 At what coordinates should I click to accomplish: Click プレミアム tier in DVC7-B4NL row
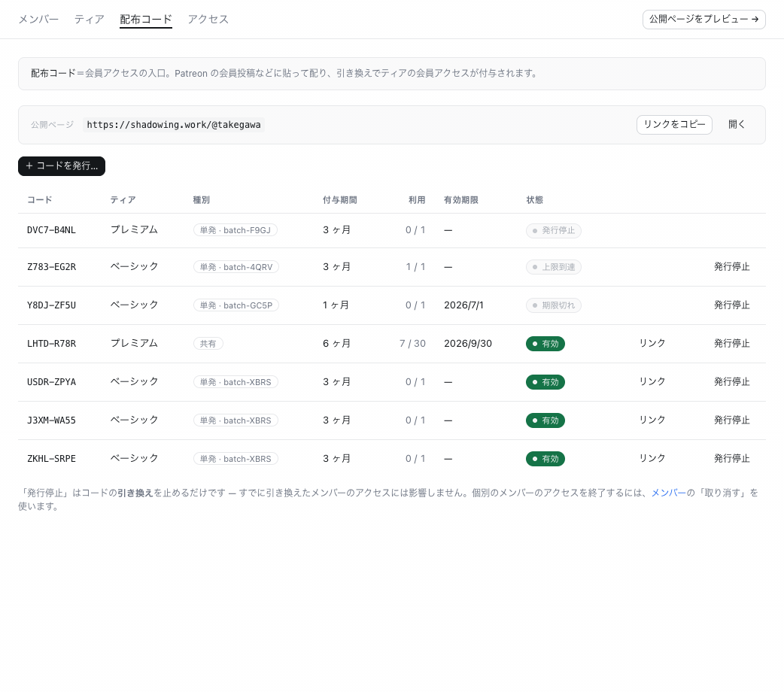(x=134, y=230)
